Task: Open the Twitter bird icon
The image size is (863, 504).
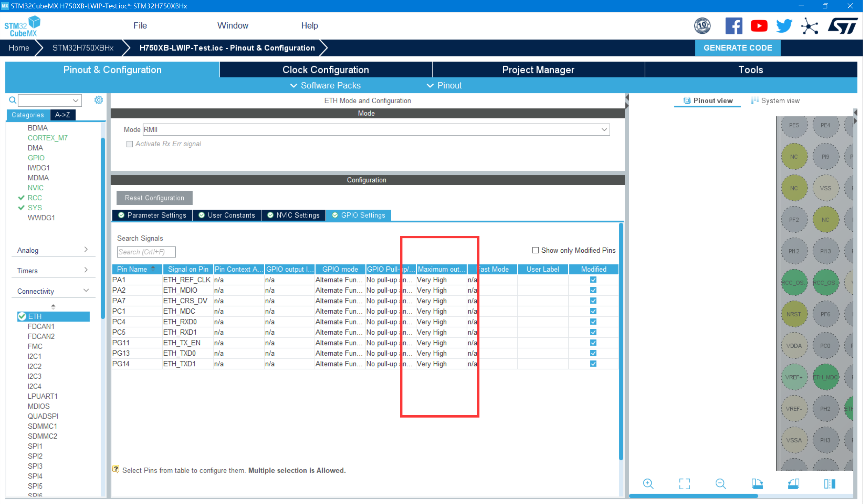Action: pyautogui.click(x=784, y=26)
